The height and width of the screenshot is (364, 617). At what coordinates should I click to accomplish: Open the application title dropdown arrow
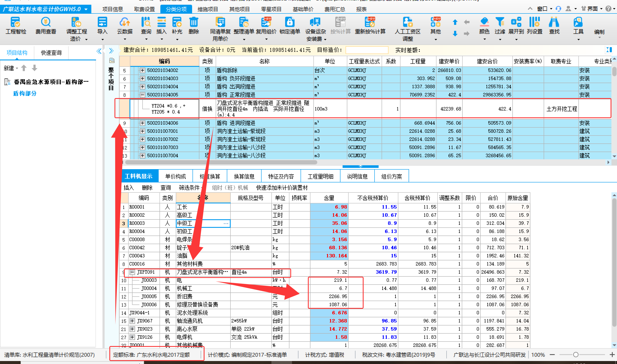coord(86,9)
